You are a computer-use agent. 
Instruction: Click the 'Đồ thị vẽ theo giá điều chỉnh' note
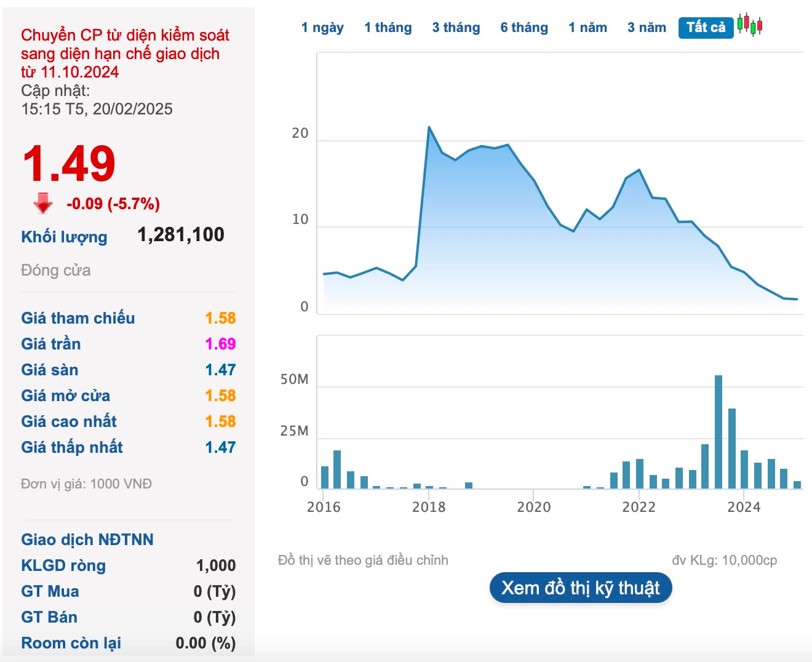[x=363, y=560]
